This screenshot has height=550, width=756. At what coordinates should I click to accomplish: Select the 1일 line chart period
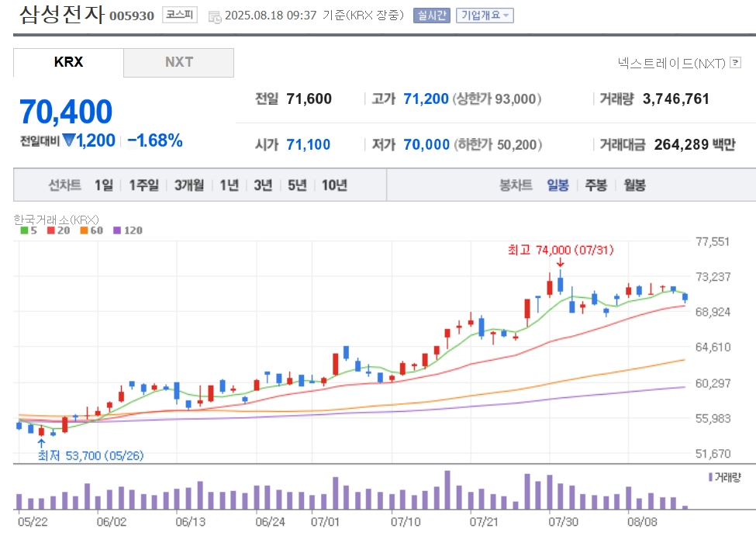(104, 185)
